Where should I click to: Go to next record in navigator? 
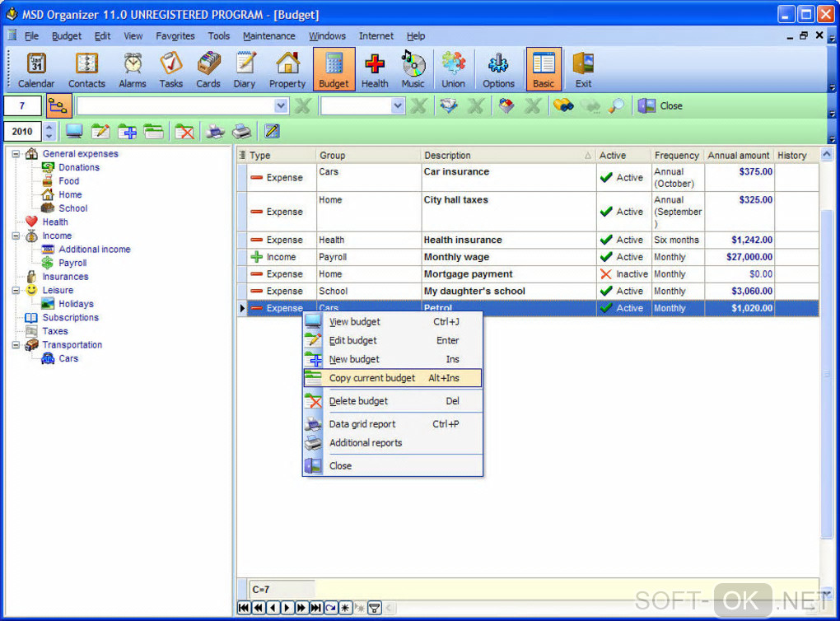[x=287, y=608]
